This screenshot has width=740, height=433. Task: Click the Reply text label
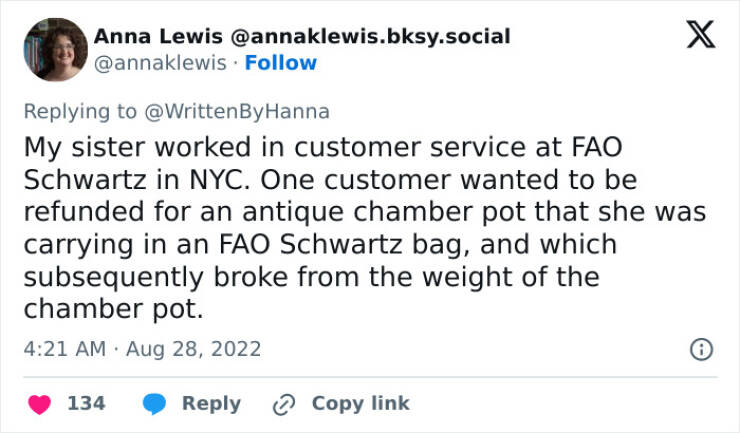211,403
